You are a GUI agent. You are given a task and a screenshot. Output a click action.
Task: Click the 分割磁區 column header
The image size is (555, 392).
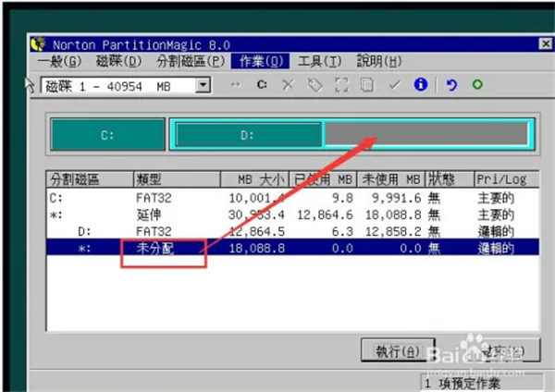click(90, 179)
